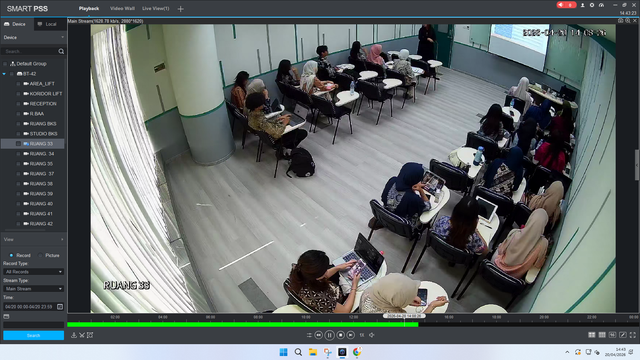Switch to the Playback tab
This screenshot has height=360, width=640.
click(89, 9)
